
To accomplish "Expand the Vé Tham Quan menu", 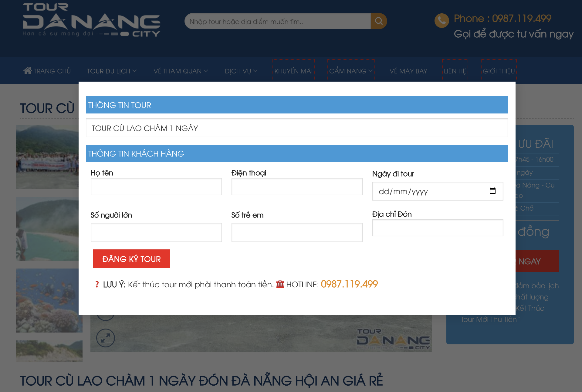I will pos(181,71).
